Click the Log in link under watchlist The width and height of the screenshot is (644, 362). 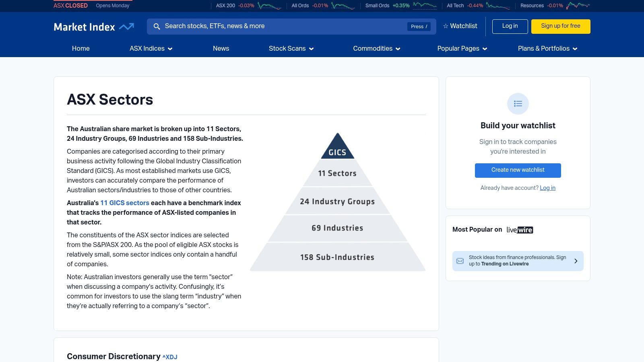coord(547,188)
